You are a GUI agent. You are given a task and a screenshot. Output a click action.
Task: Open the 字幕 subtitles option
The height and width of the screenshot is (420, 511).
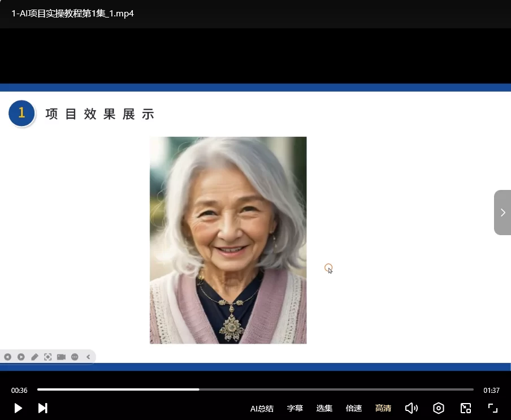295,408
